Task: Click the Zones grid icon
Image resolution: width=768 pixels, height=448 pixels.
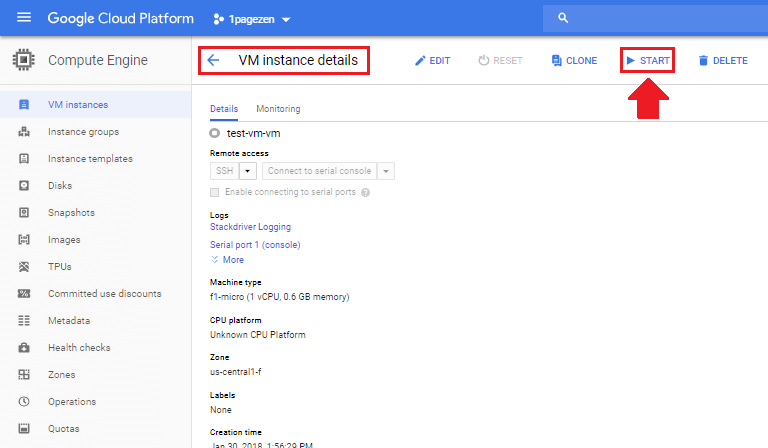Action: pyautogui.click(x=24, y=375)
